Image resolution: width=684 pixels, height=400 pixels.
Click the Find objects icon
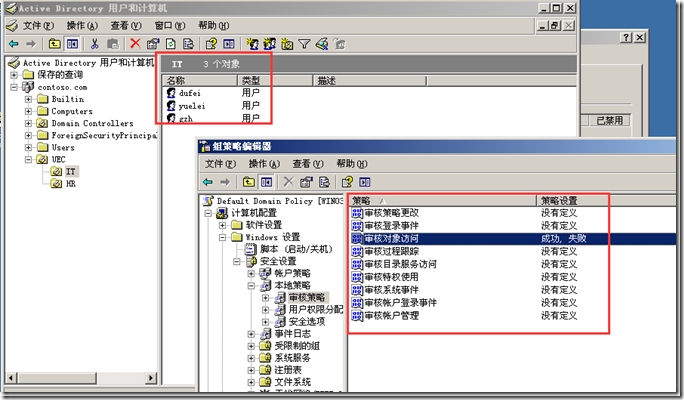tap(322, 44)
